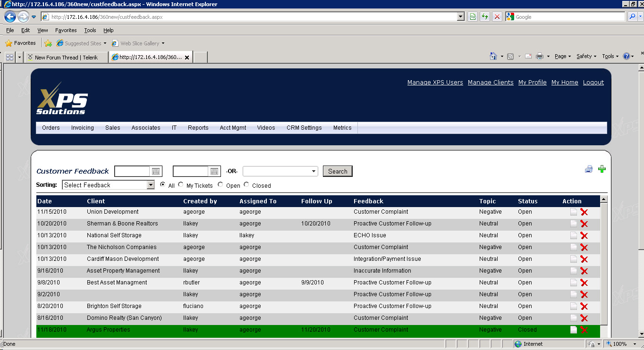Open the Orders menu item
Image resolution: width=644 pixels, height=350 pixels.
coord(51,128)
